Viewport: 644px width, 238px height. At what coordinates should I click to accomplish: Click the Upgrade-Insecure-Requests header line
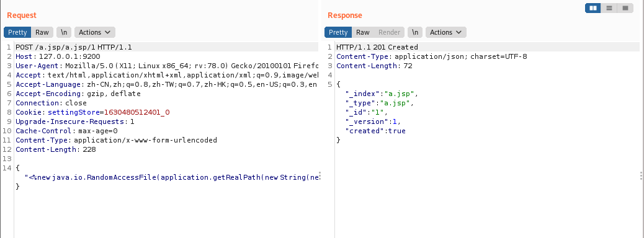click(74, 121)
